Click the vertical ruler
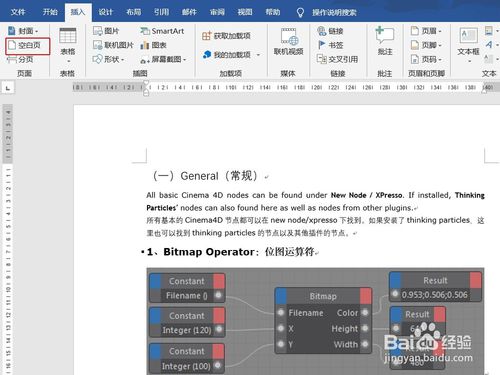 pos(8,239)
